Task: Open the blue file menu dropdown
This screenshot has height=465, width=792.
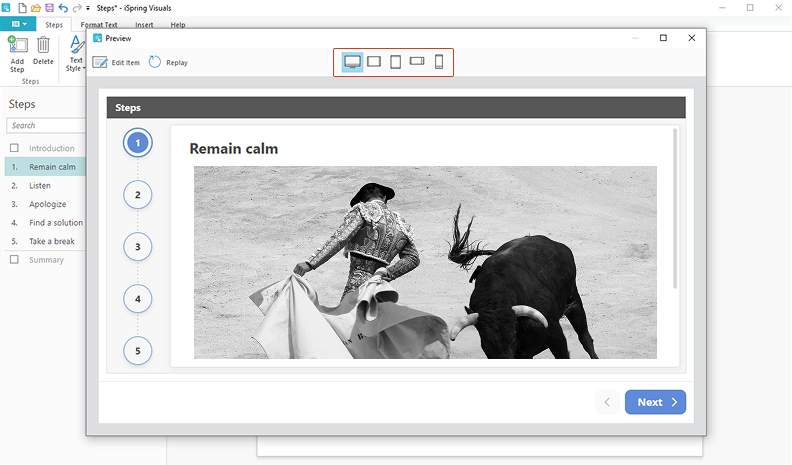Action: pyautogui.click(x=19, y=24)
